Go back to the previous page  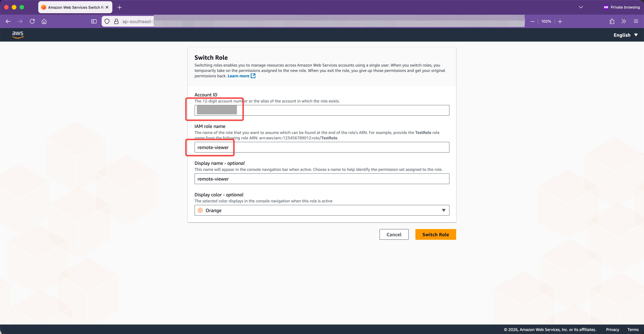tap(8, 21)
